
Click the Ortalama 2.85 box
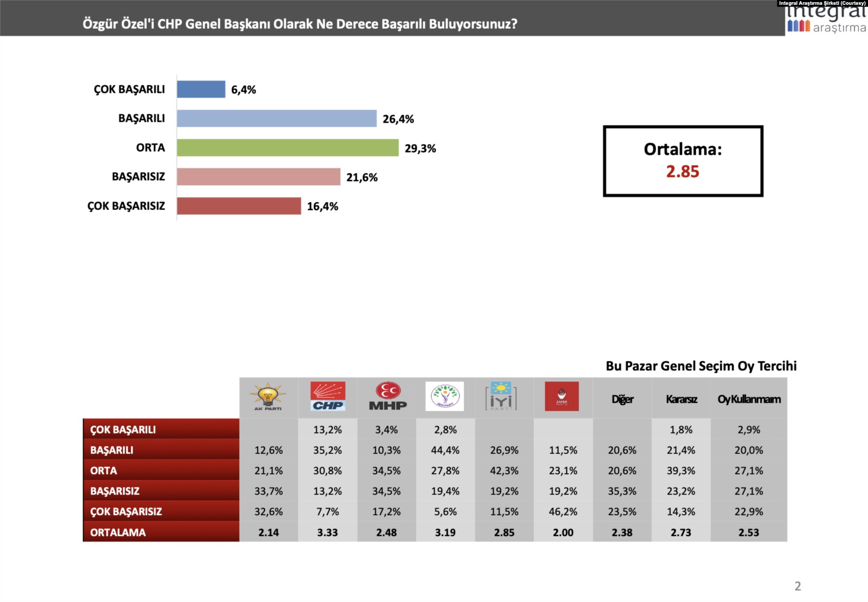pyautogui.click(x=683, y=161)
